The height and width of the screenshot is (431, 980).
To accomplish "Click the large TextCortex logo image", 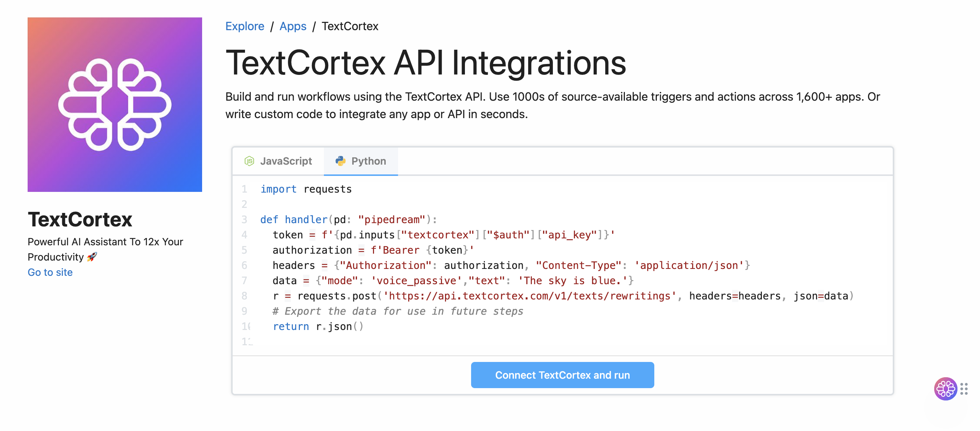I will pos(115,104).
